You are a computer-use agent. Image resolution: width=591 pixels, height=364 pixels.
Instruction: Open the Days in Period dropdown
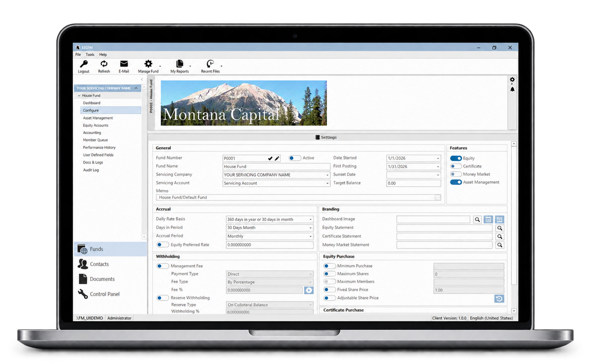coord(310,228)
